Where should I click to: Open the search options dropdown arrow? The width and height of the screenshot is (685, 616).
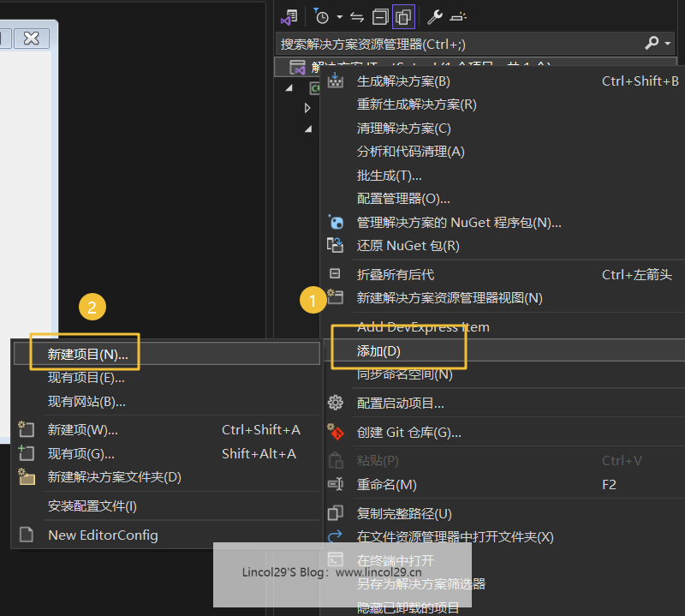[667, 43]
